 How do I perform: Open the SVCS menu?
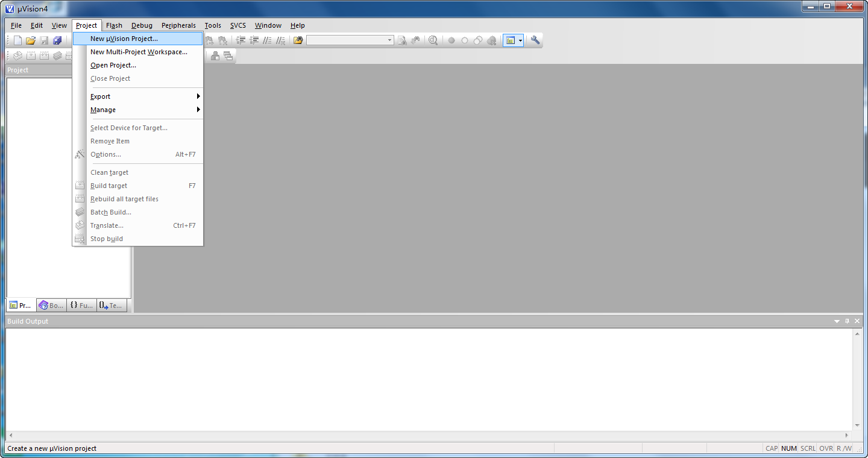(x=238, y=25)
